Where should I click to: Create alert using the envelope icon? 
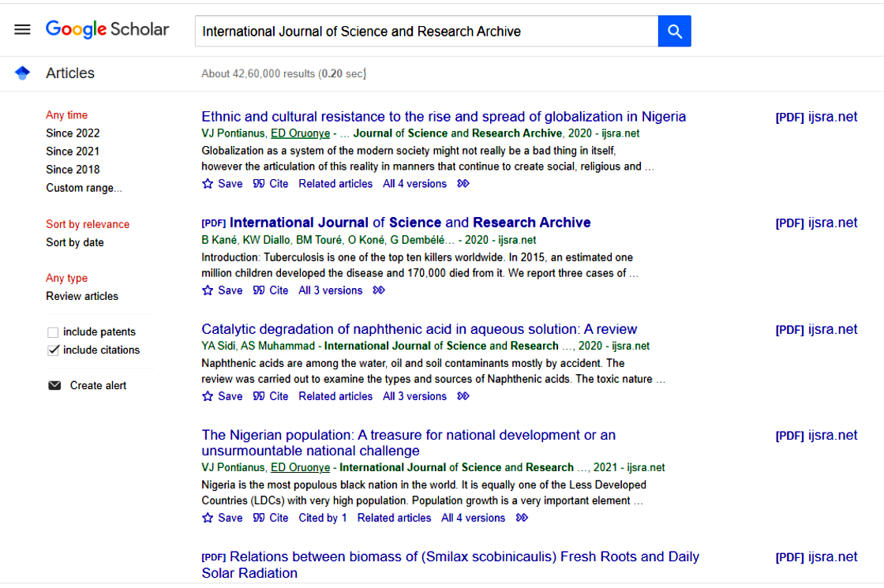tap(54, 385)
